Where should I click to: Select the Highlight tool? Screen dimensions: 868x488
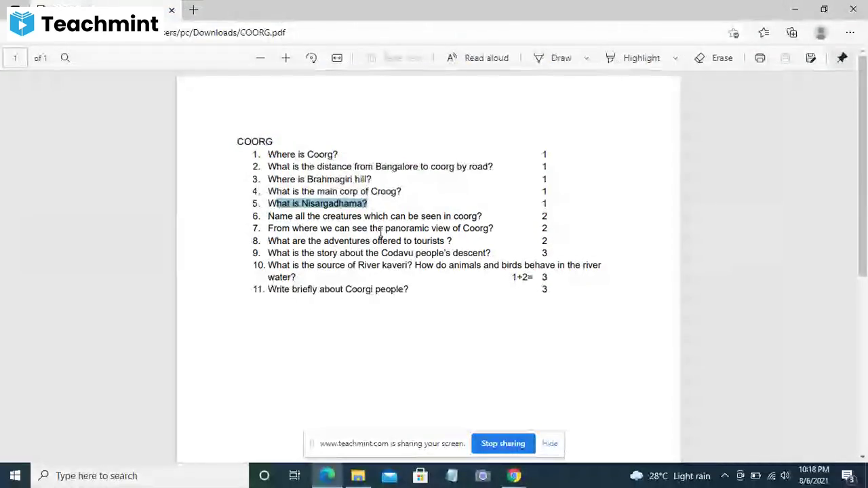(x=633, y=58)
